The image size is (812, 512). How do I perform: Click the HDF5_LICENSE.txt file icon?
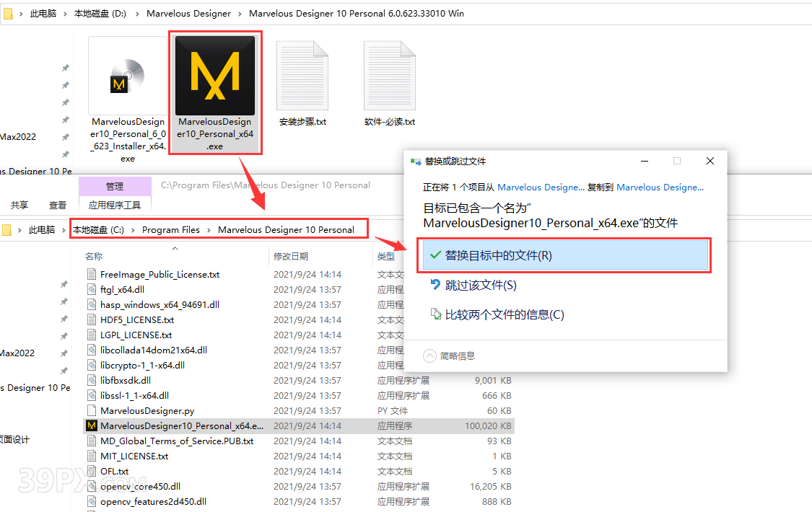click(92, 319)
